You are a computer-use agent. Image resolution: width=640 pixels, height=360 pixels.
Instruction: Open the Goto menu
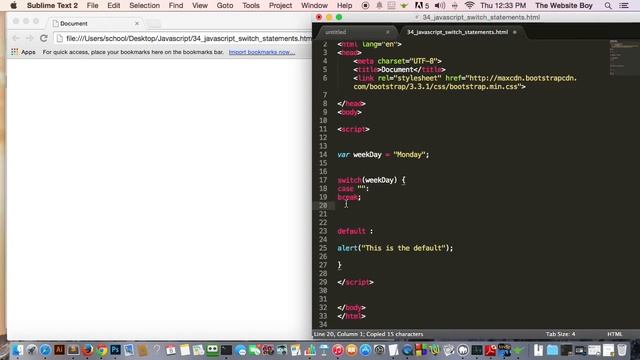click(224, 5)
